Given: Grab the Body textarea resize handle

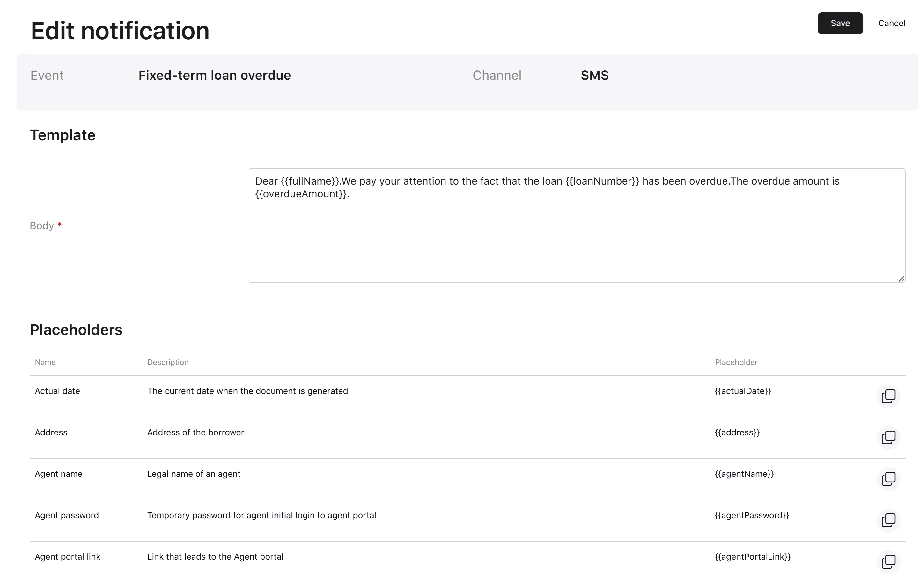Looking at the screenshot, I should (901, 279).
